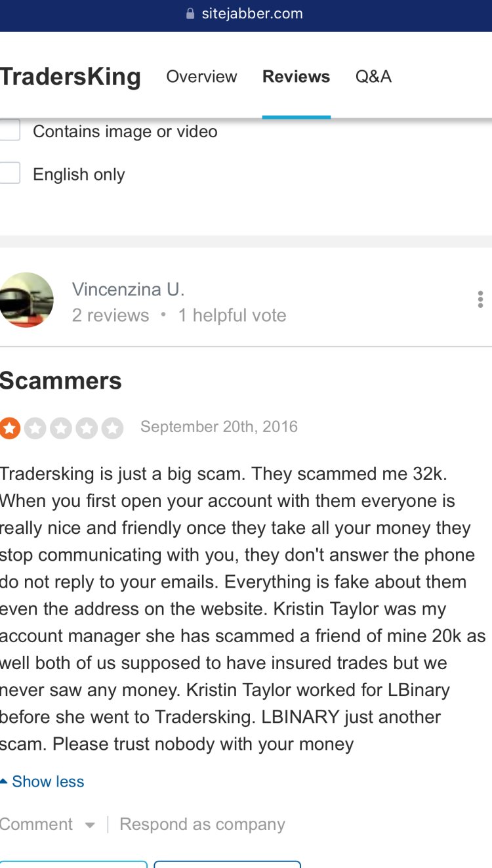
Task: Select the third gray rating star
Action: 61,428
